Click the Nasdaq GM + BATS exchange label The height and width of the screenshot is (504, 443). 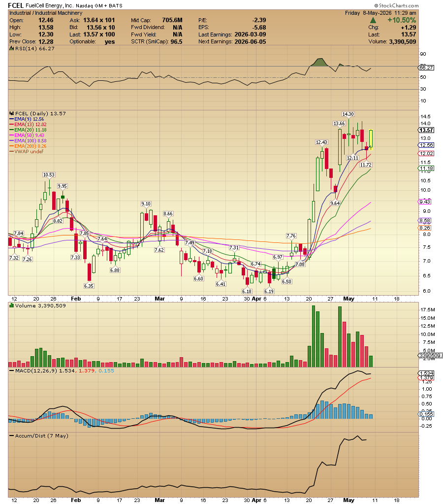point(99,6)
